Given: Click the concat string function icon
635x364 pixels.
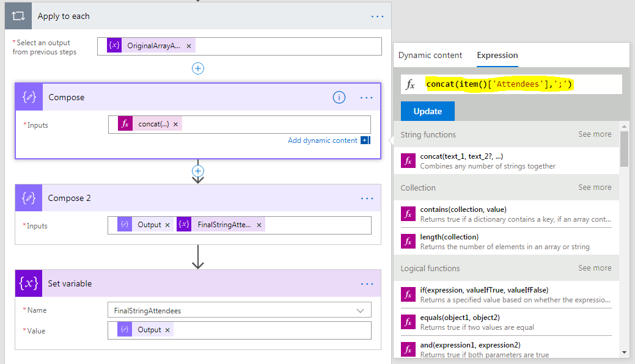Looking at the screenshot, I should (408, 160).
